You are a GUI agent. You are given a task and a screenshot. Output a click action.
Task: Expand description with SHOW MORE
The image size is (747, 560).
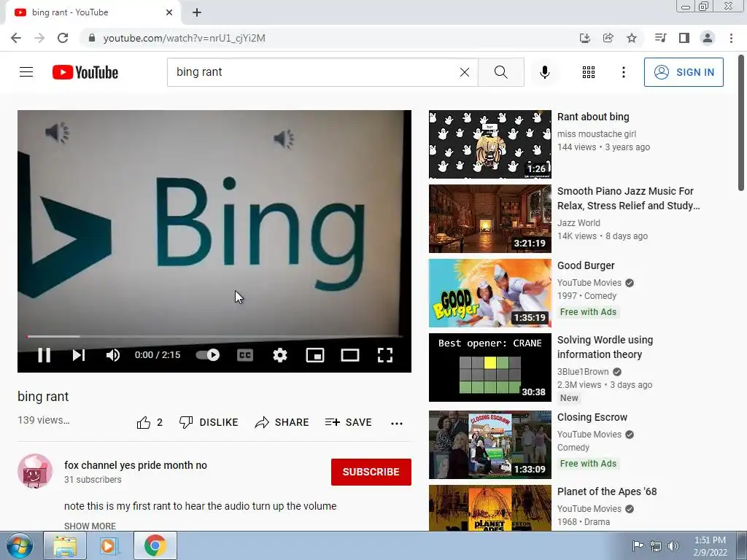pyautogui.click(x=90, y=526)
